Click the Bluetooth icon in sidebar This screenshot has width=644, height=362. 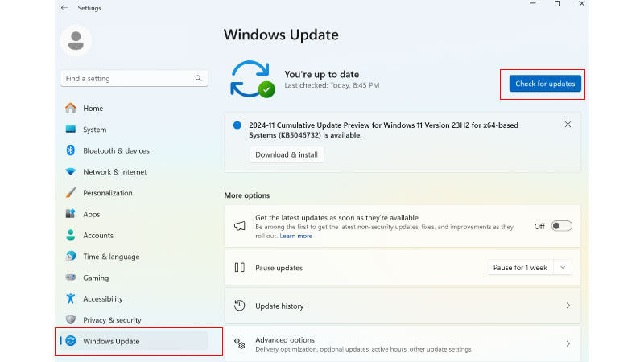[x=71, y=150]
